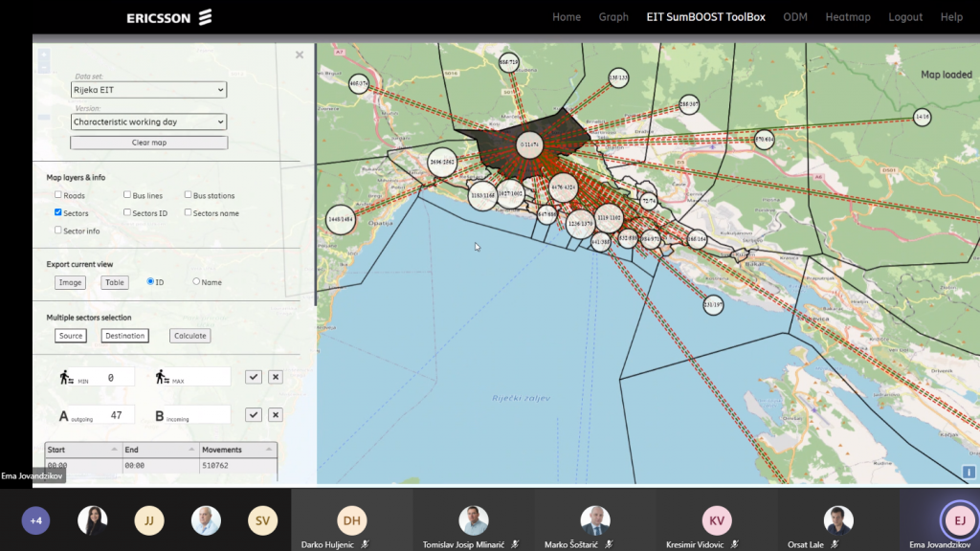The width and height of the screenshot is (980, 551).
Task: Click the MIN movements input field
Action: coord(113,377)
